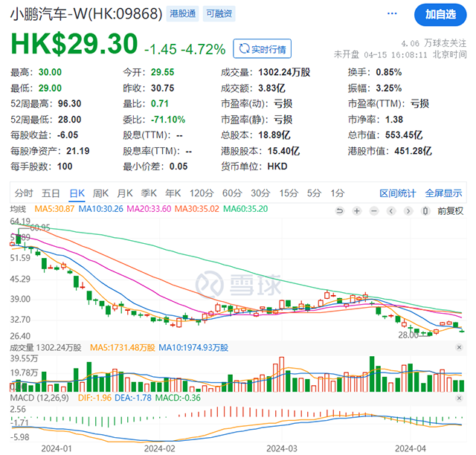
Task: Click the 加自选 button
Action: (440, 15)
